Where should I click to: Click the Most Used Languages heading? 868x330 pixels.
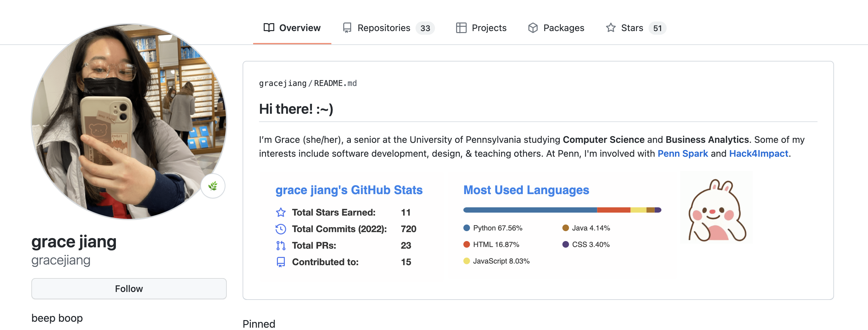526,190
